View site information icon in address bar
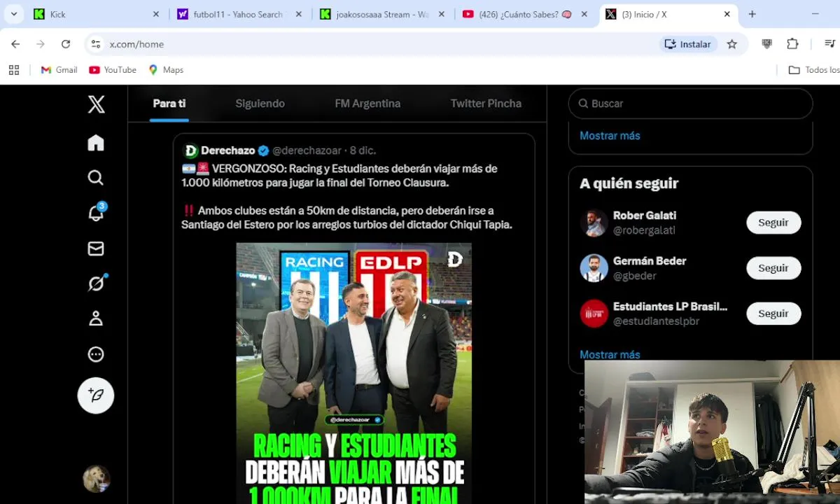840x504 pixels. (96, 44)
